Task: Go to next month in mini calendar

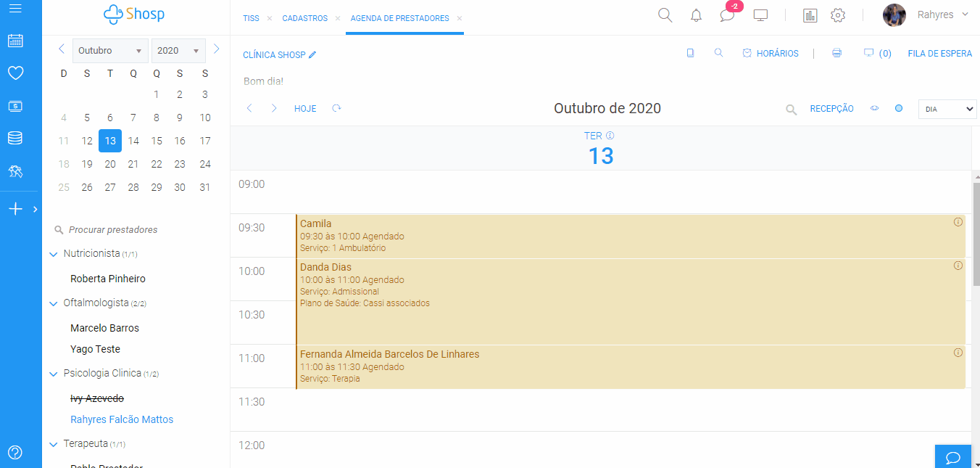Action: tap(216, 49)
